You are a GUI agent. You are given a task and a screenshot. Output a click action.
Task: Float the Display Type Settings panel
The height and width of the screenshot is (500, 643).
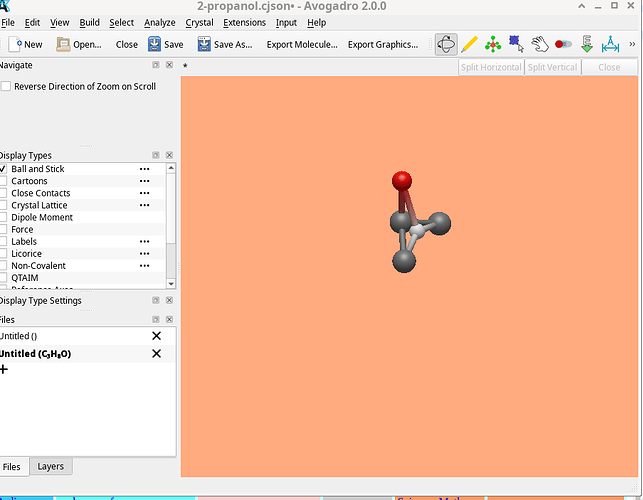[x=155, y=300]
